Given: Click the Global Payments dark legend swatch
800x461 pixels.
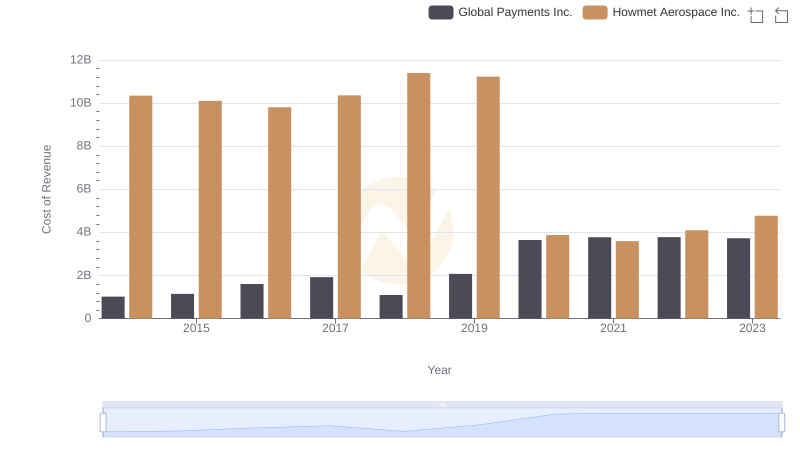Looking at the screenshot, I should point(441,12).
